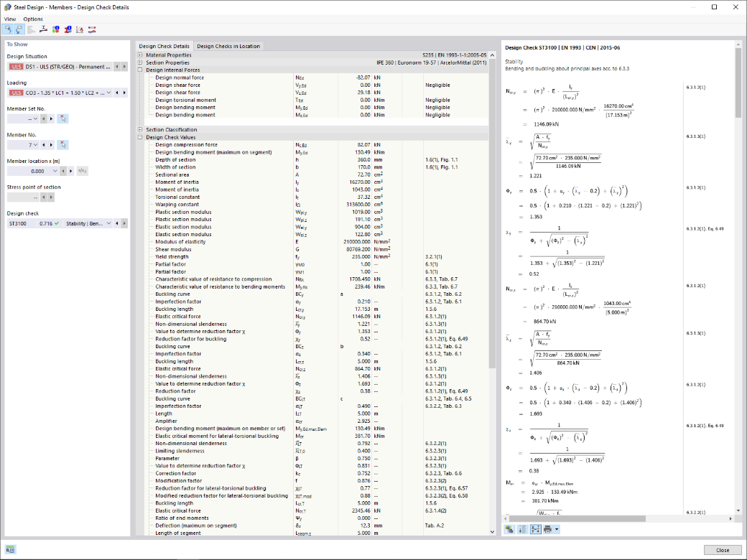Collapse the Design Internal Forces section
Image resolution: width=747 pixels, height=560 pixels.
point(140,70)
